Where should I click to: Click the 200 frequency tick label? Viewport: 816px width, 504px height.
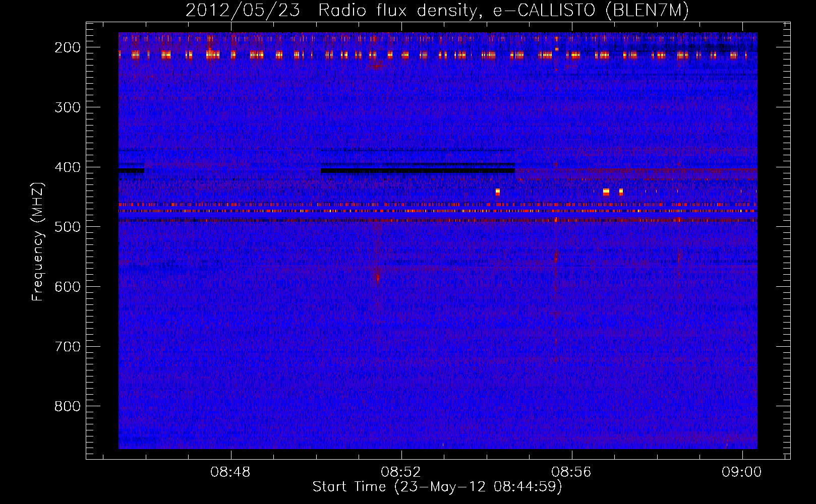(68, 47)
